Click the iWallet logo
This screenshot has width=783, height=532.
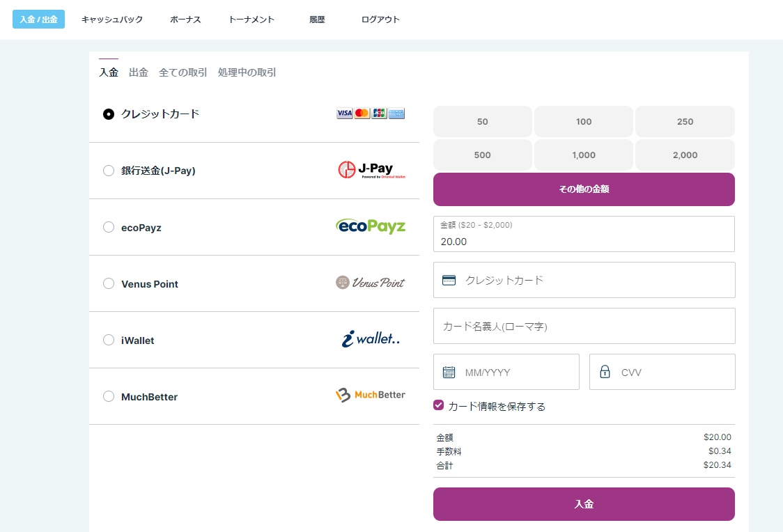click(371, 339)
